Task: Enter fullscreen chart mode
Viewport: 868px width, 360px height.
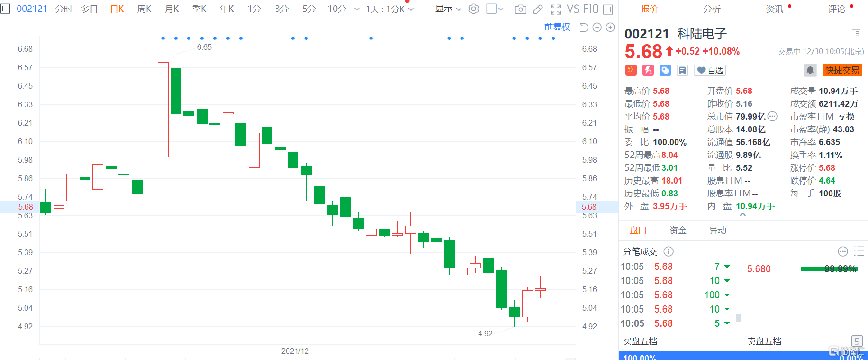Action: tap(556, 9)
